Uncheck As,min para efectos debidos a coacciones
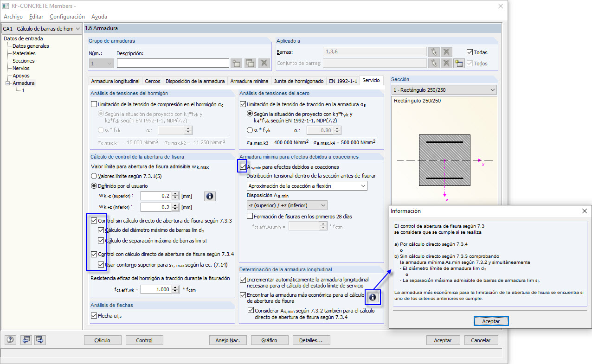The image size is (592, 364). click(243, 166)
